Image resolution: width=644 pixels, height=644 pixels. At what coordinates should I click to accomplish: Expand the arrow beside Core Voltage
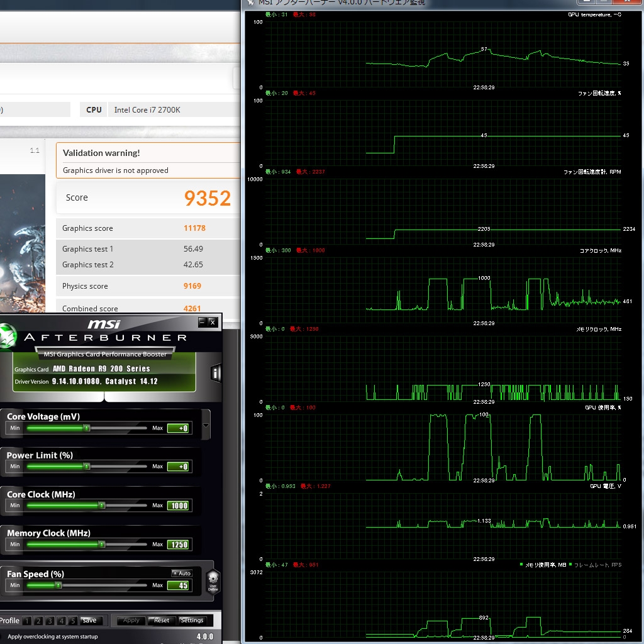pyautogui.click(x=206, y=425)
